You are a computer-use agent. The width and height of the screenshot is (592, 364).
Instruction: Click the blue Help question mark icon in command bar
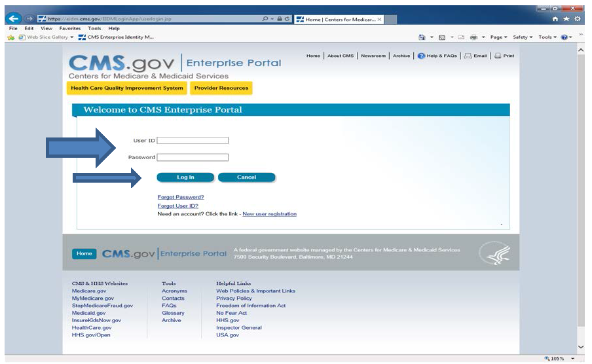pyautogui.click(x=564, y=37)
